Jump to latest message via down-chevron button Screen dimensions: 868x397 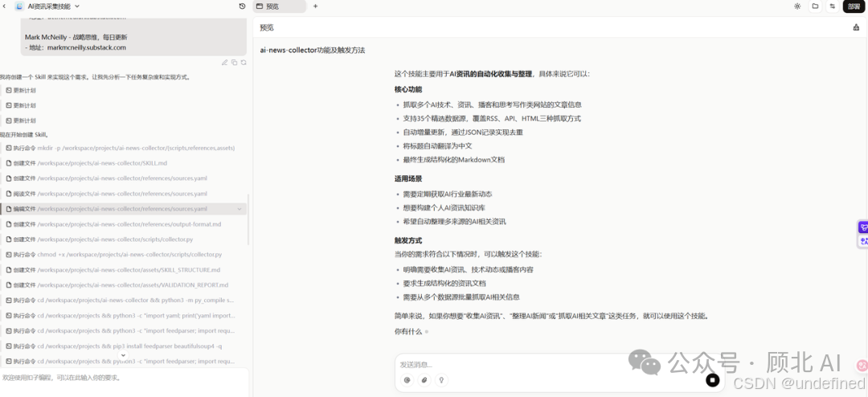124,355
